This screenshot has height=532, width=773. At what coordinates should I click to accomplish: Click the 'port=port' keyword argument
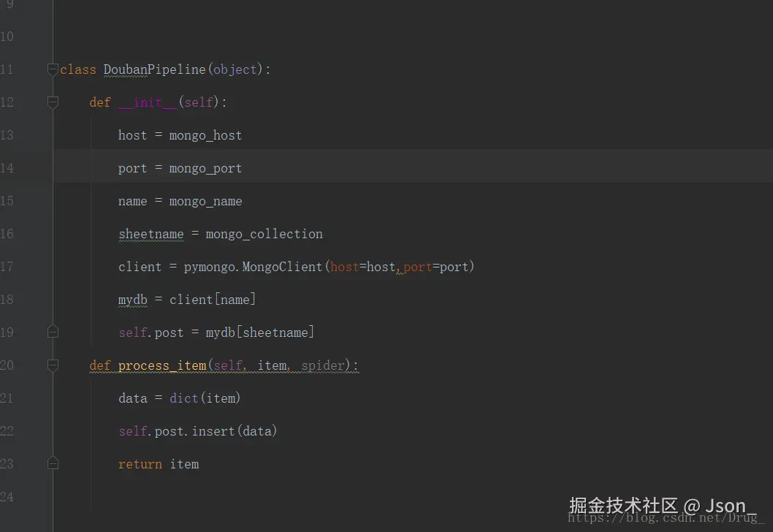pos(435,267)
